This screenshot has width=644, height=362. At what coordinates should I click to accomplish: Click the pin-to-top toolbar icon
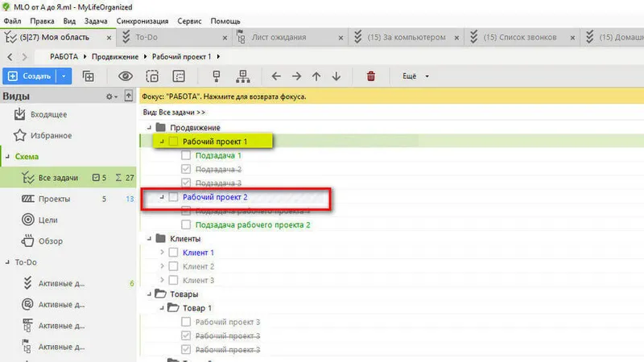[217, 76]
